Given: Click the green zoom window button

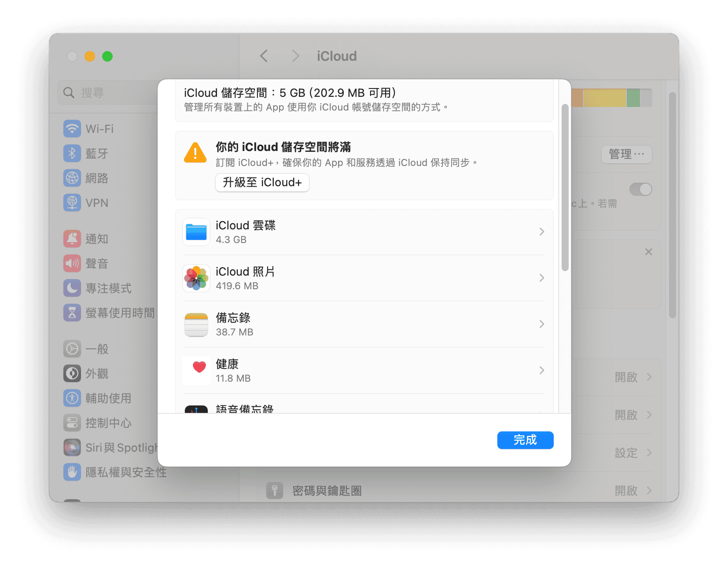Looking at the screenshot, I should [x=107, y=56].
